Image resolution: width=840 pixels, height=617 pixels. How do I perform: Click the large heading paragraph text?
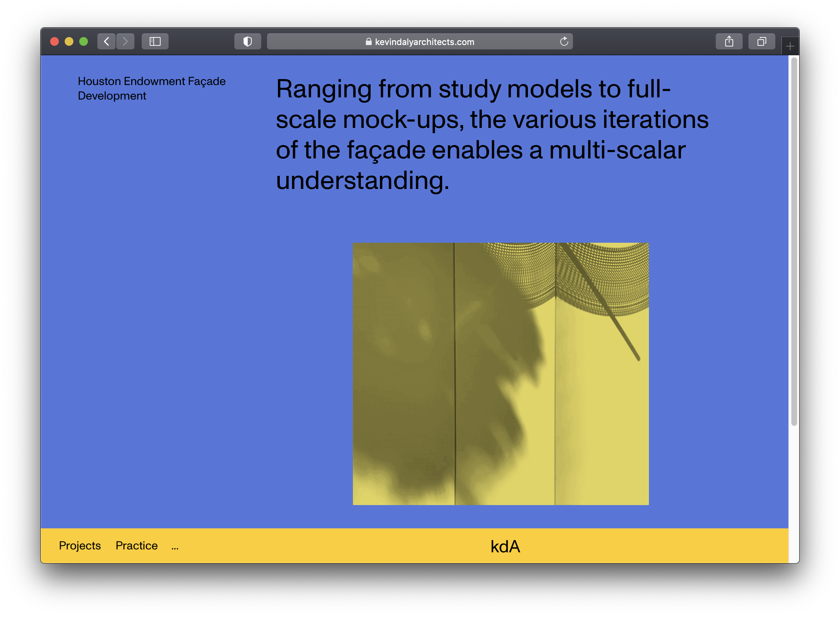coord(492,134)
